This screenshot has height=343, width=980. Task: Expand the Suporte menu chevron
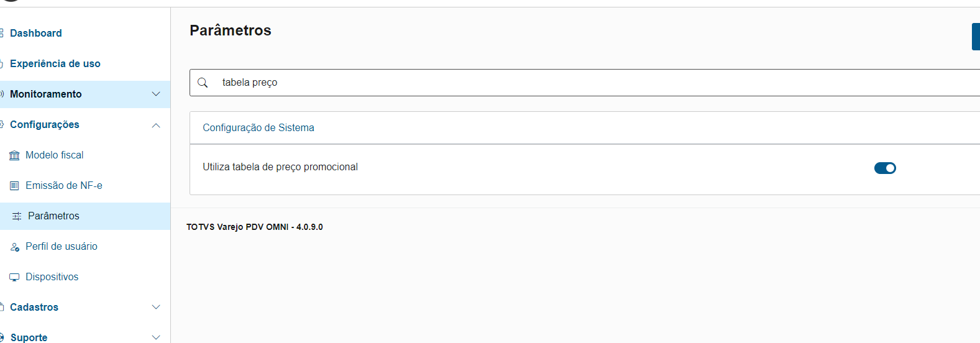[x=156, y=337]
